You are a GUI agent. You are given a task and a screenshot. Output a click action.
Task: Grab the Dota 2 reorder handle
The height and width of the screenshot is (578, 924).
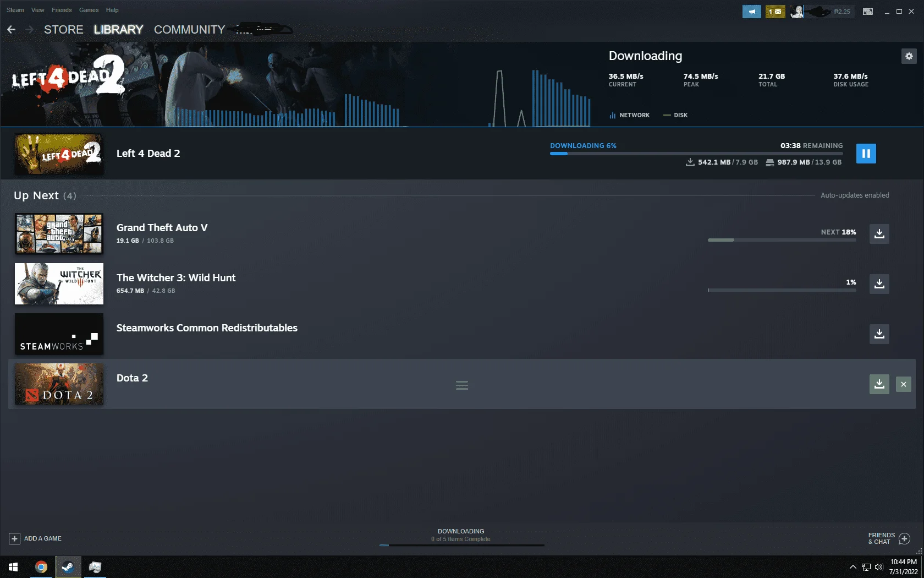coord(462,385)
